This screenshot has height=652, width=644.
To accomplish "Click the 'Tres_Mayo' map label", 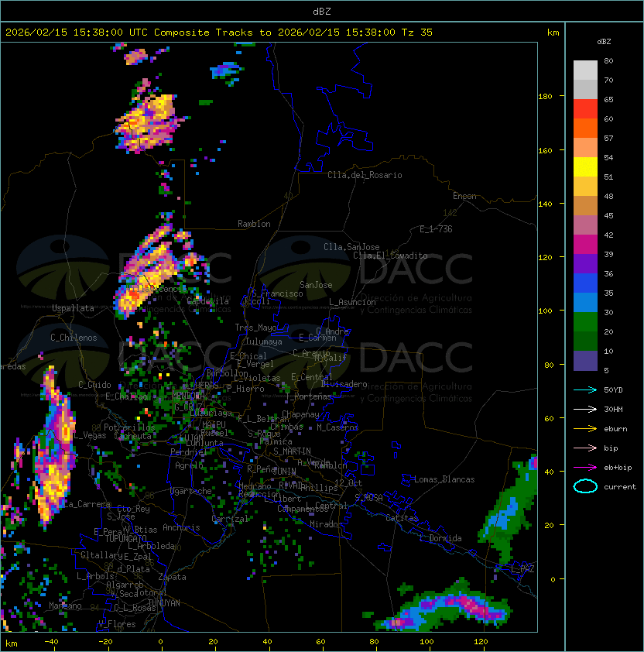I will click(x=255, y=328).
